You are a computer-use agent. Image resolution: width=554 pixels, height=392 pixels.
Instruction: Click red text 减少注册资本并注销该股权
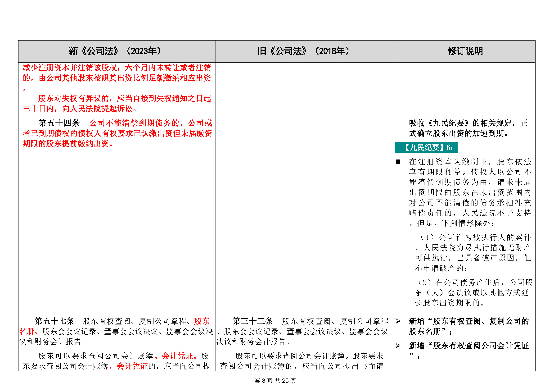70,68
